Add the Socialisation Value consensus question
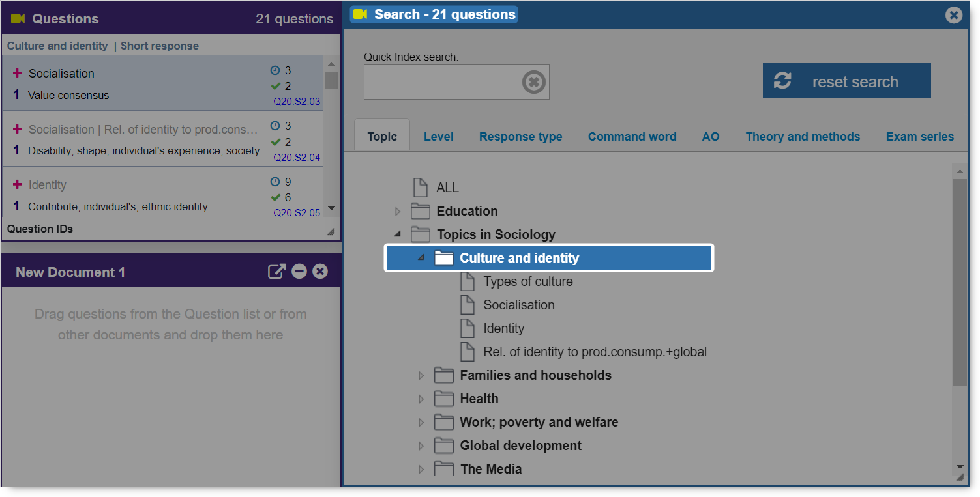The image size is (980, 497). [18, 74]
